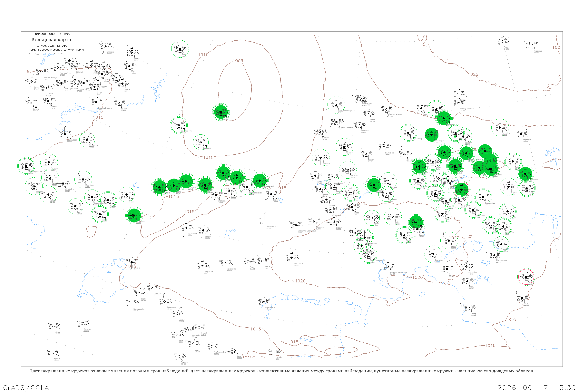
Task: Select the unfilled red-circled station marker
Action: pyautogui.click(x=526, y=277)
